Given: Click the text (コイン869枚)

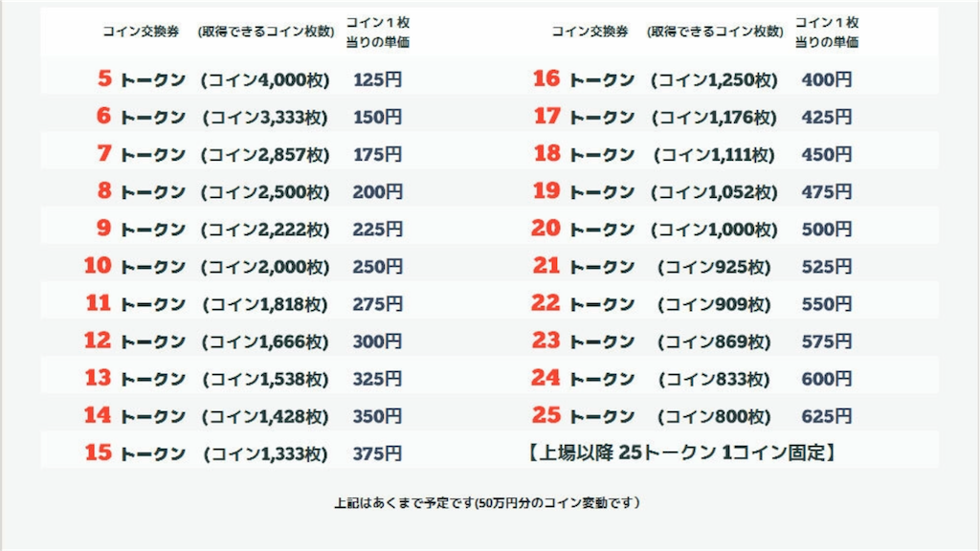Looking at the screenshot, I should (714, 342).
